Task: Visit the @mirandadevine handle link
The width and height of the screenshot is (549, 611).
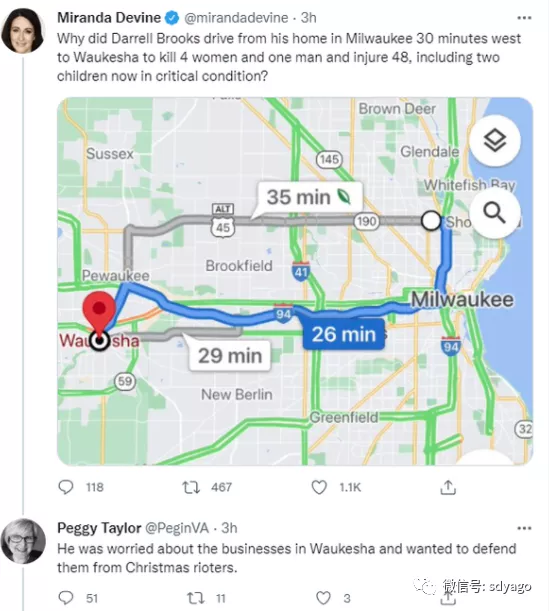Action: pyautogui.click(x=236, y=18)
